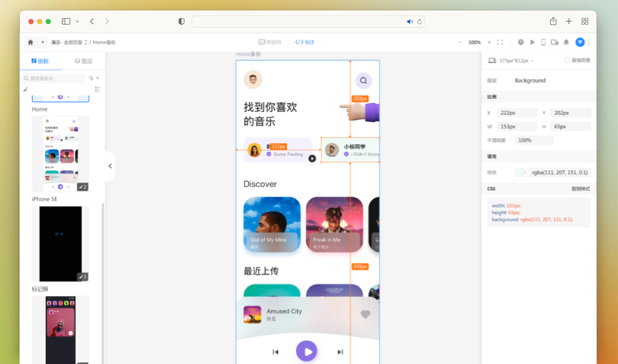Viewport: 618px width, 364px height.
Task: Mute the tab via speaker icon
Action: coord(410,22)
